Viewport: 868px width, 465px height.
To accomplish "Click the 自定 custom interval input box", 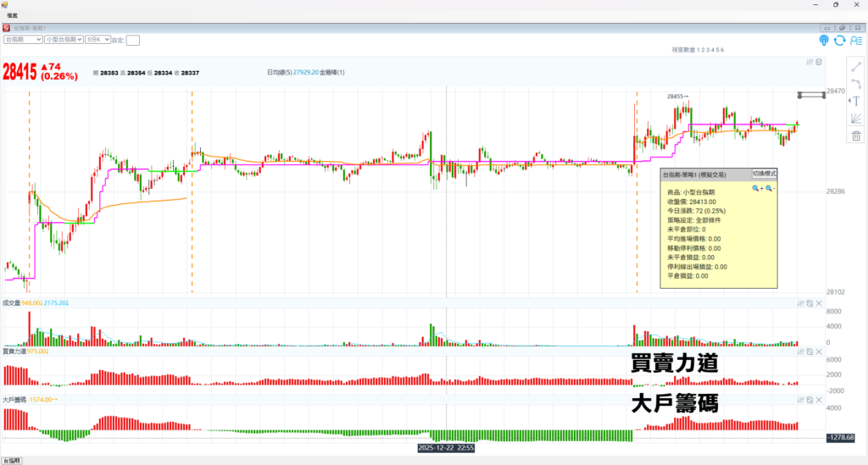I will [x=133, y=40].
